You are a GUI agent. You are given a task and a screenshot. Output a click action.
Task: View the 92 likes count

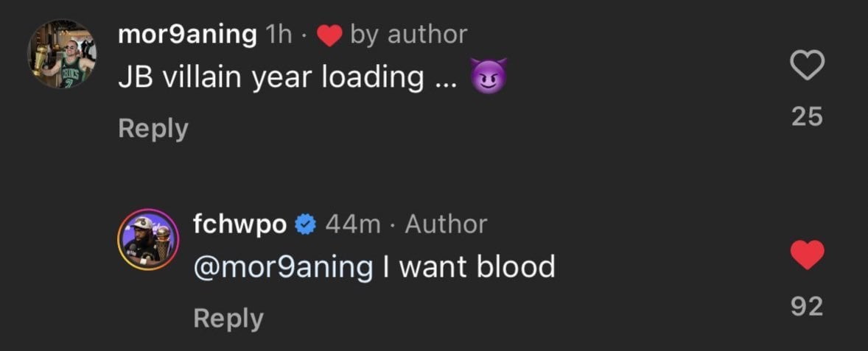(806, 306)
